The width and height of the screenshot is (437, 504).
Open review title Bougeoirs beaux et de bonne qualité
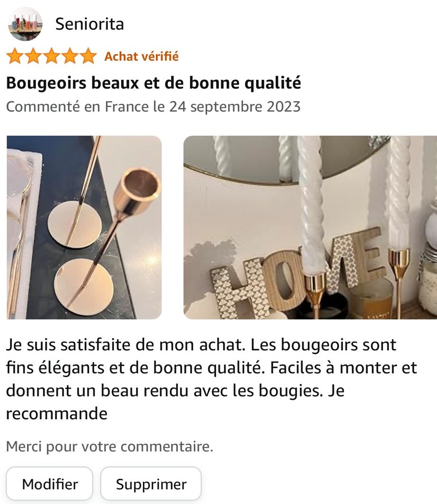pos(154,83)
